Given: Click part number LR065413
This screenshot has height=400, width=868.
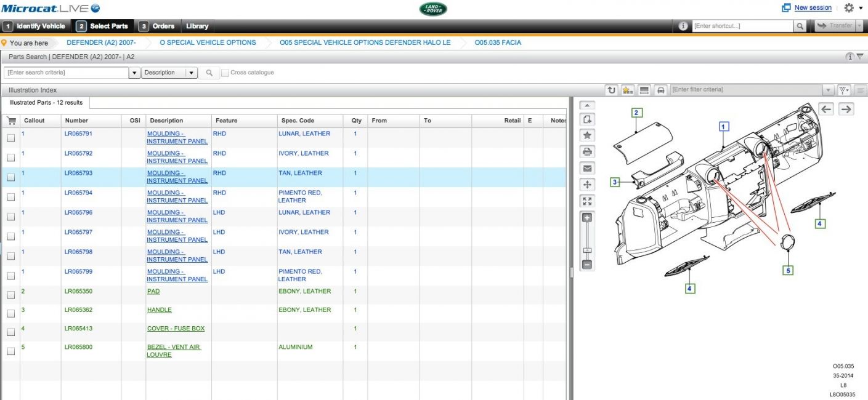Looking at the screenshot, I should (x=79, y=329).
